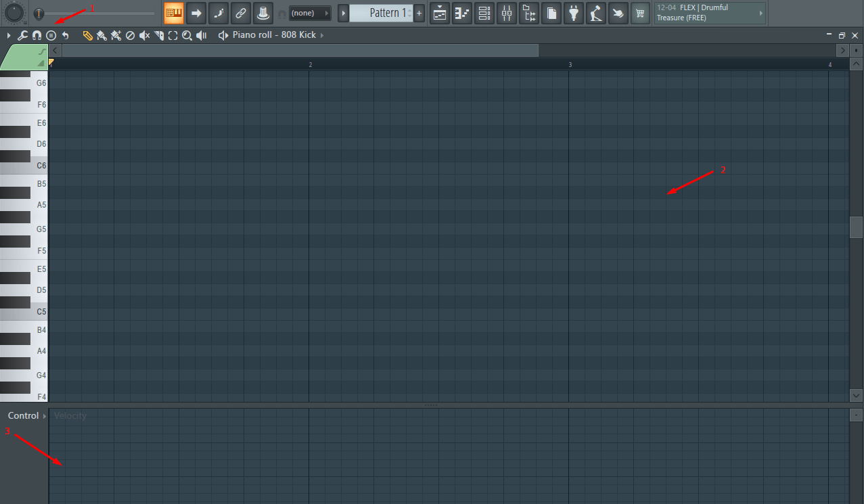The image size is (864, 504).
Task: Select the Delete tool
Action: pos(130,35)
